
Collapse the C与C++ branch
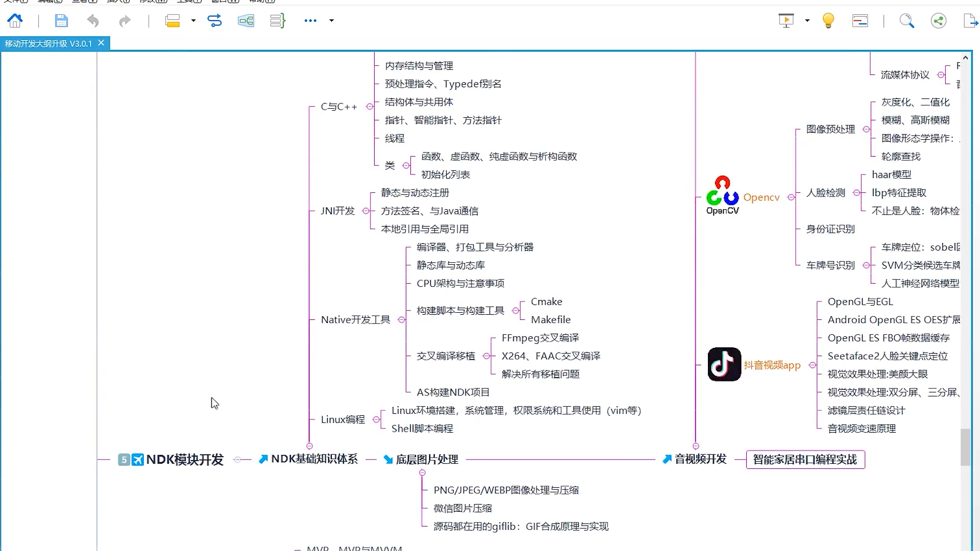click(x=370, y=107)
